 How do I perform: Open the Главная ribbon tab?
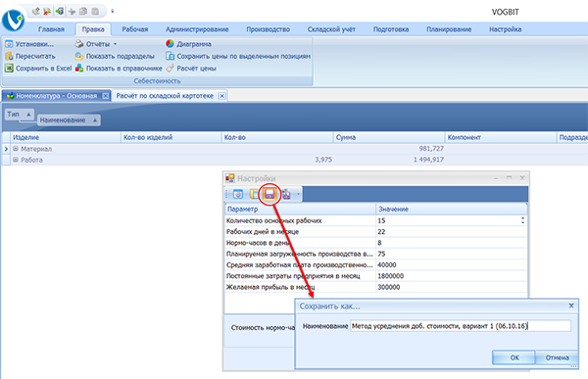pos(51,29)
